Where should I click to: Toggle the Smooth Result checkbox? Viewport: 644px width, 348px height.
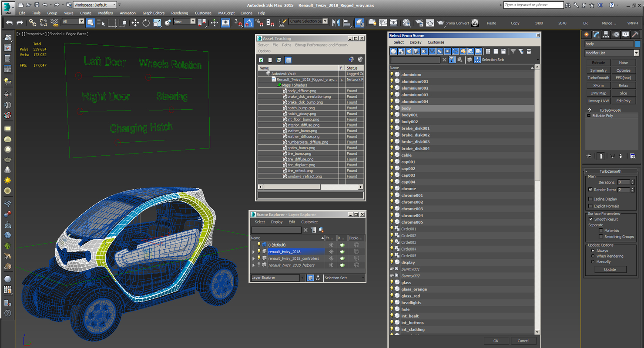click(590, 219)
